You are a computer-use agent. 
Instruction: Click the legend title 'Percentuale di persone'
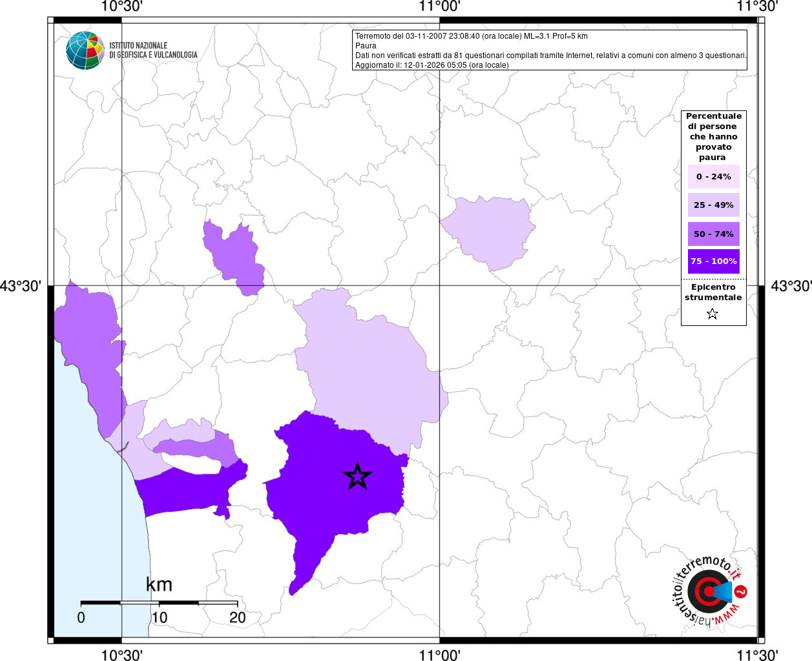tap(714, 136)
